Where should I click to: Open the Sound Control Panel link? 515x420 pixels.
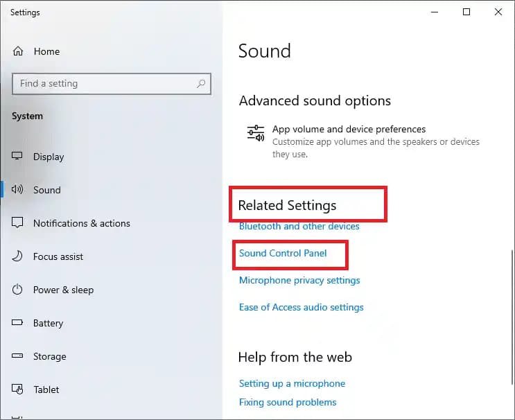pos(283,253)
